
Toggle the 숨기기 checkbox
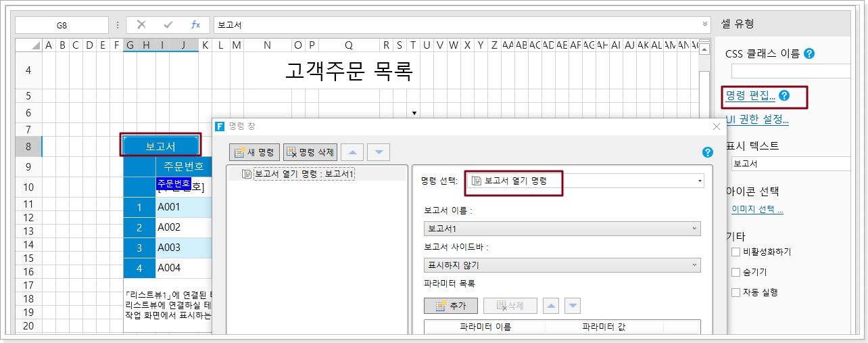pos(736,272)
